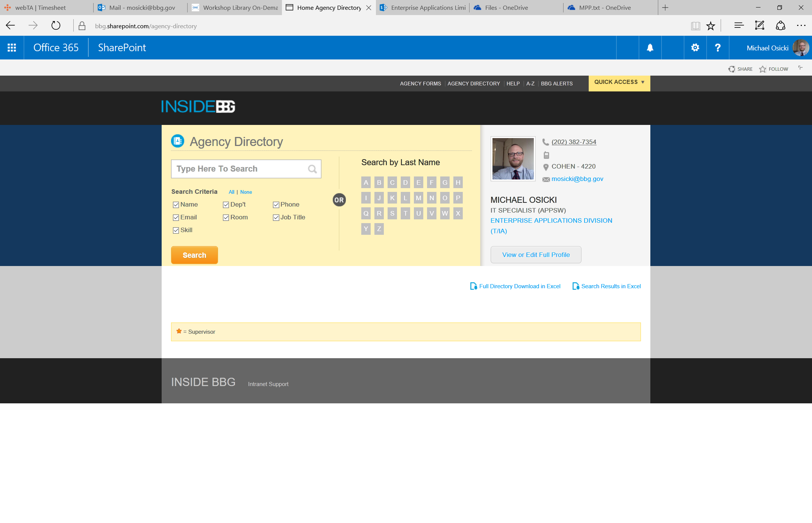Image resolution: width=812 pixels, height=523 pixels.
Task: Make a web note with the pen icon
Action: pyautogui.click(x=760, y=26)
